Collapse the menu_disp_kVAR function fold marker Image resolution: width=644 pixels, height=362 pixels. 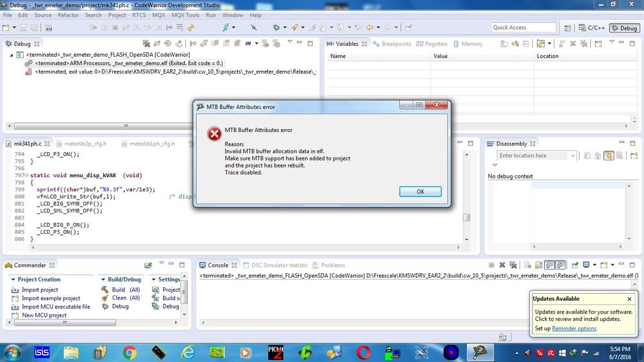click(x=27, y=175)
